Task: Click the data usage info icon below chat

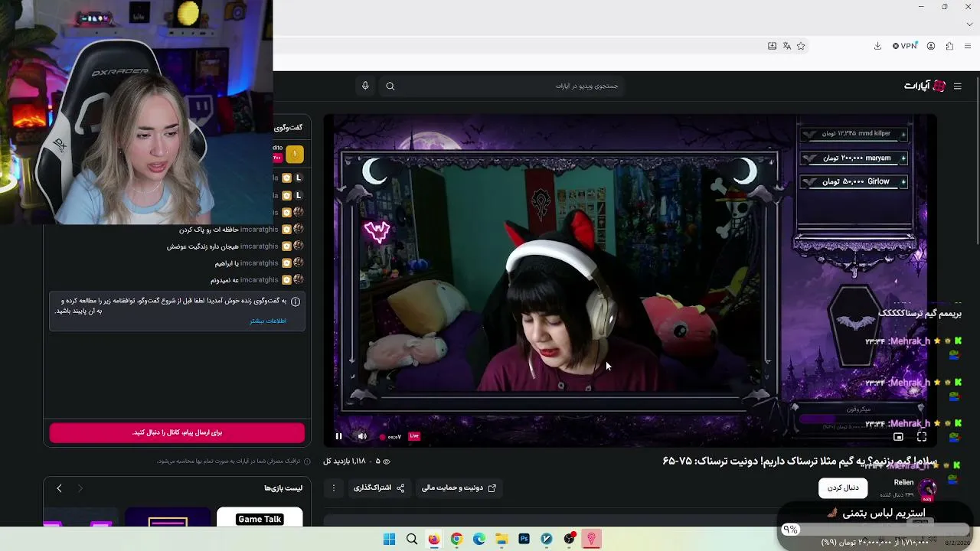Action: point(307,461)
